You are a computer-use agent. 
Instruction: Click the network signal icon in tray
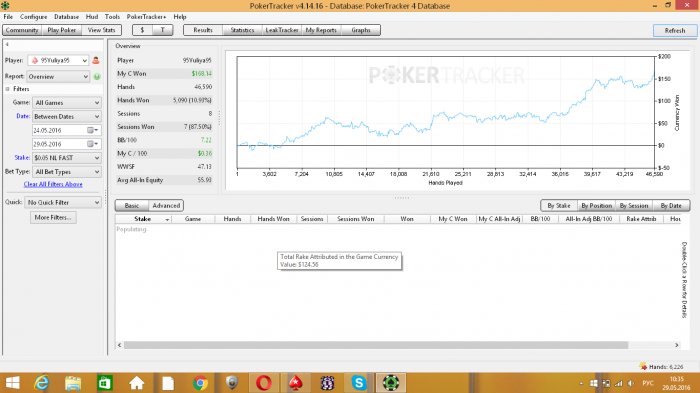pyautogui.click(x=619, y=383)
